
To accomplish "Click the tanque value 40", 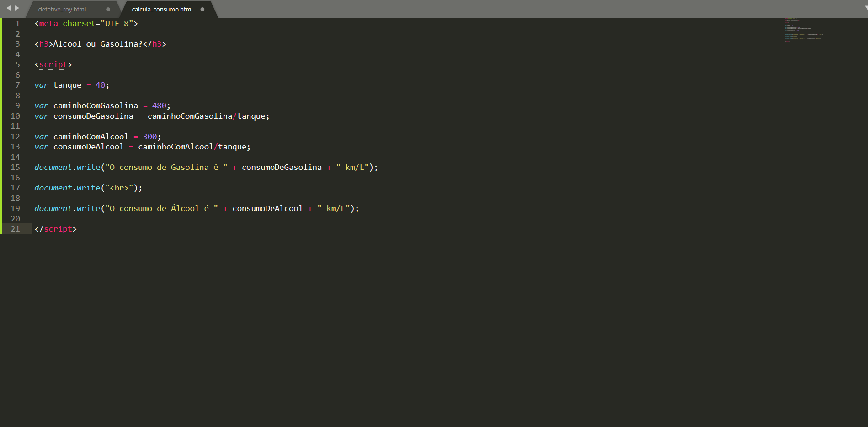I will point(100,85).
